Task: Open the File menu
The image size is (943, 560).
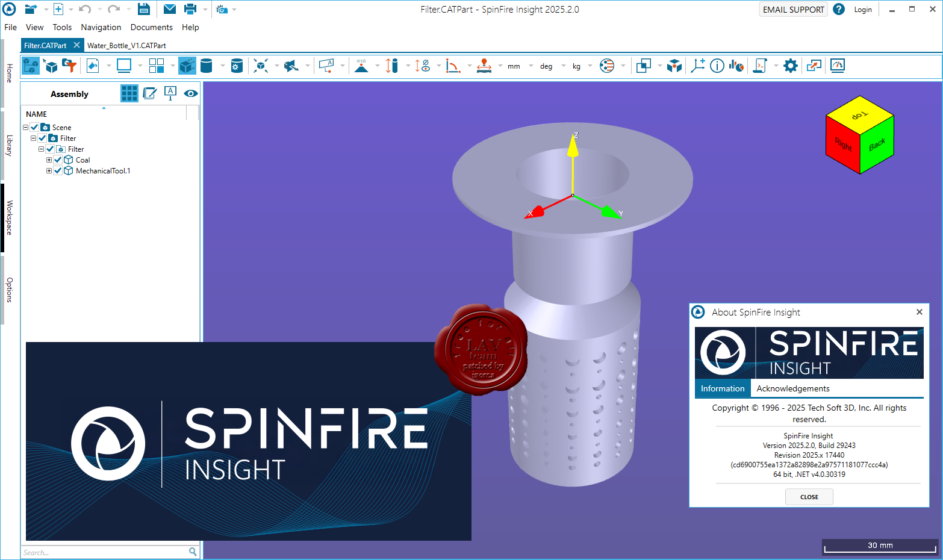Action: coord(11,27)
